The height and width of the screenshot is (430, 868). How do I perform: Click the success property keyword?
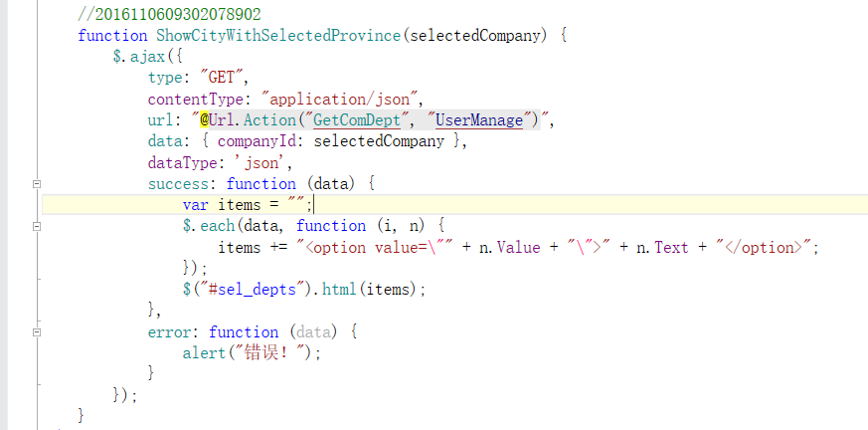[x=179, y=184]
